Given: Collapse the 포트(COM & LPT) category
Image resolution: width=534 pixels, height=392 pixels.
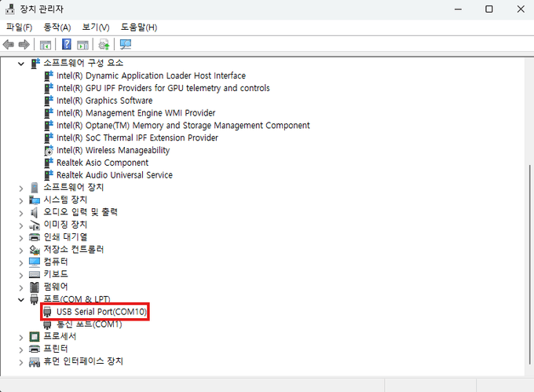Looking at the screenshot, I should click(x=21, y=300).
